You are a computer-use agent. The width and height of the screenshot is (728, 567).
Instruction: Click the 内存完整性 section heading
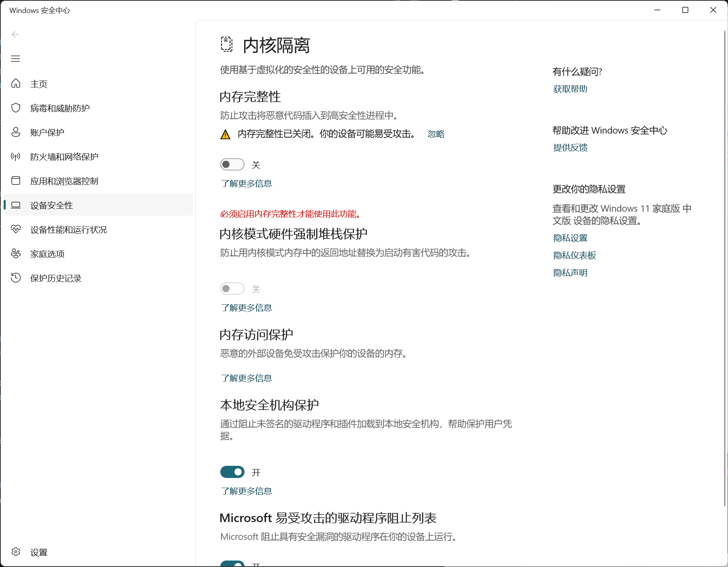[250, 97]
